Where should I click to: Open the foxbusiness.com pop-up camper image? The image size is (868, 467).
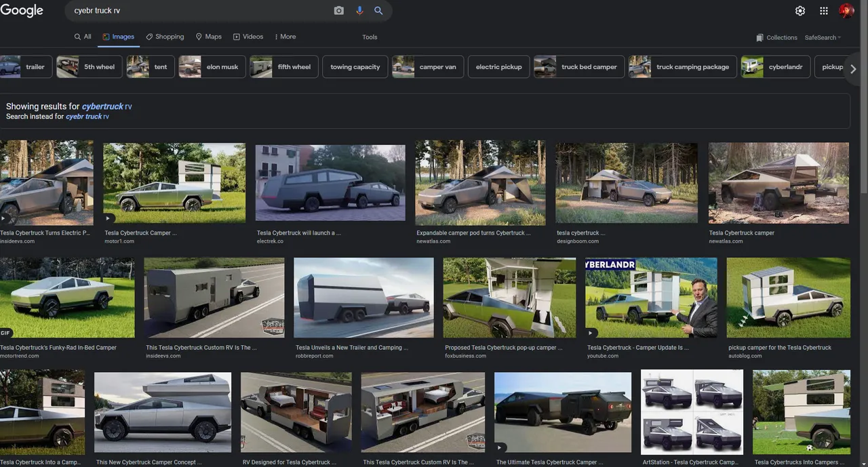point(509,298)
